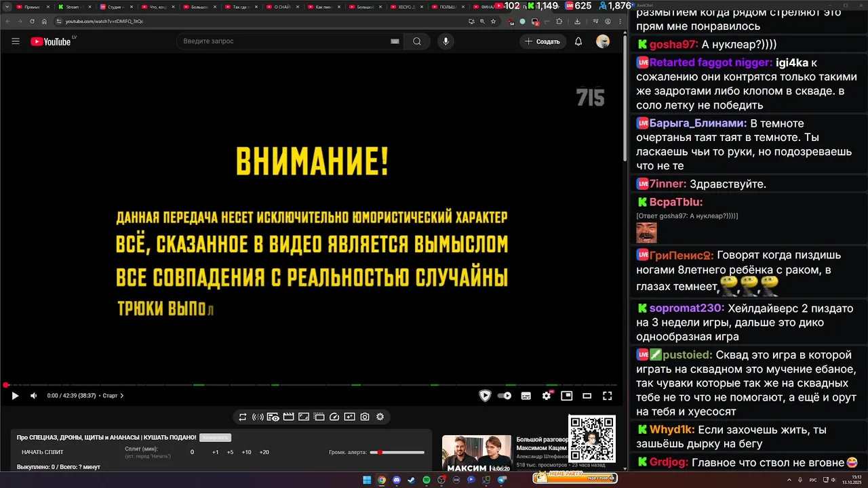This screenshot has height=488, width=868.
Task: Add +5 minutes to split
Action: point(230,452)
